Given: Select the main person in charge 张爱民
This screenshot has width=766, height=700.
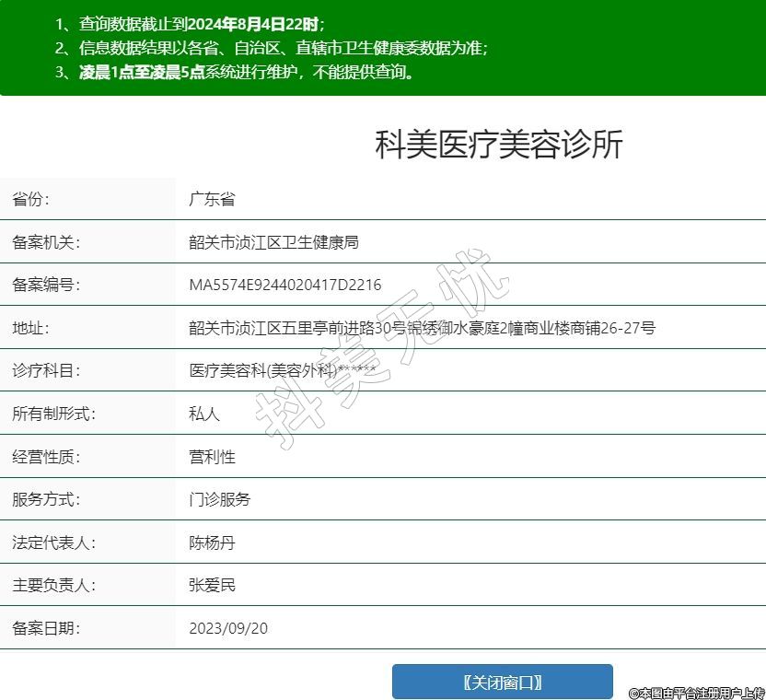Looking at the screenshot, I should coord(212,586).
